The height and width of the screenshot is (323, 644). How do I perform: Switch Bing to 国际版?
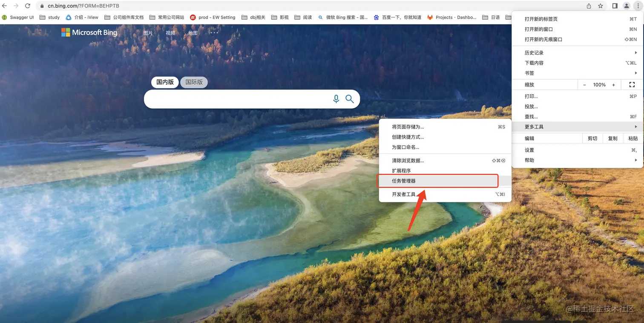(x=194, y=82)
